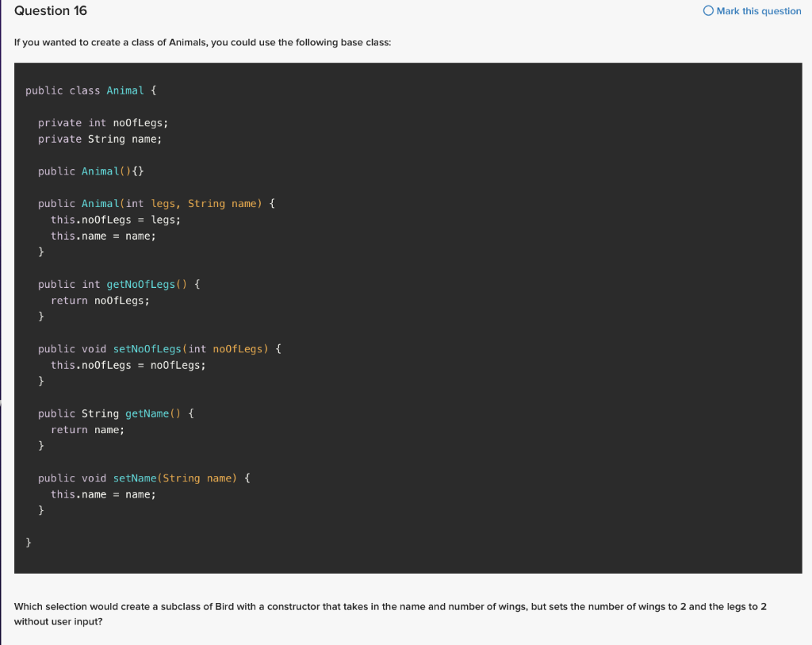
Task: Click the this.name = name assignment
Action: tap(103, 236)
